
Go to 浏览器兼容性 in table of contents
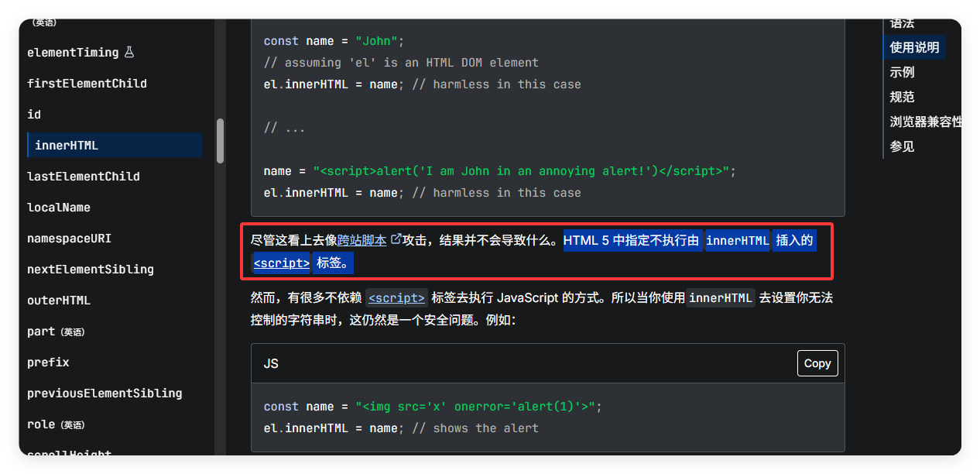(x=926, y=122)
